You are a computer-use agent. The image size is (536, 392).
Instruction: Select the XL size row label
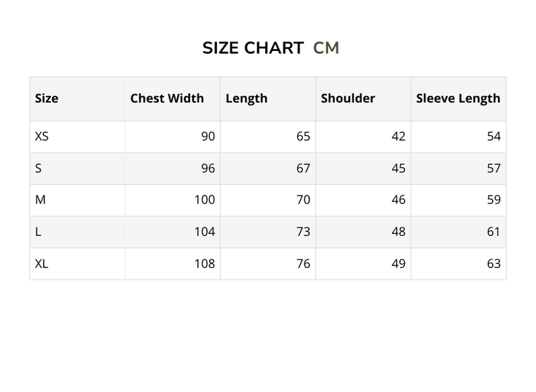pos(42,264)
